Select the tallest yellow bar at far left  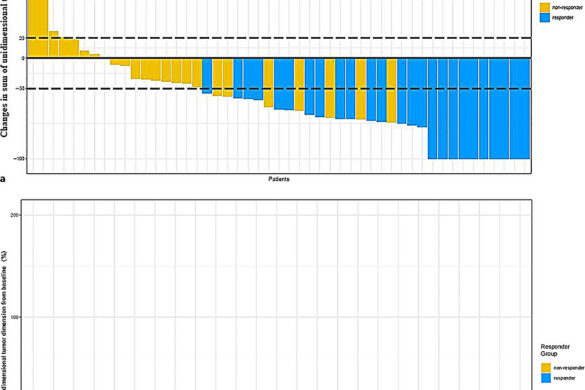(38, 28)
